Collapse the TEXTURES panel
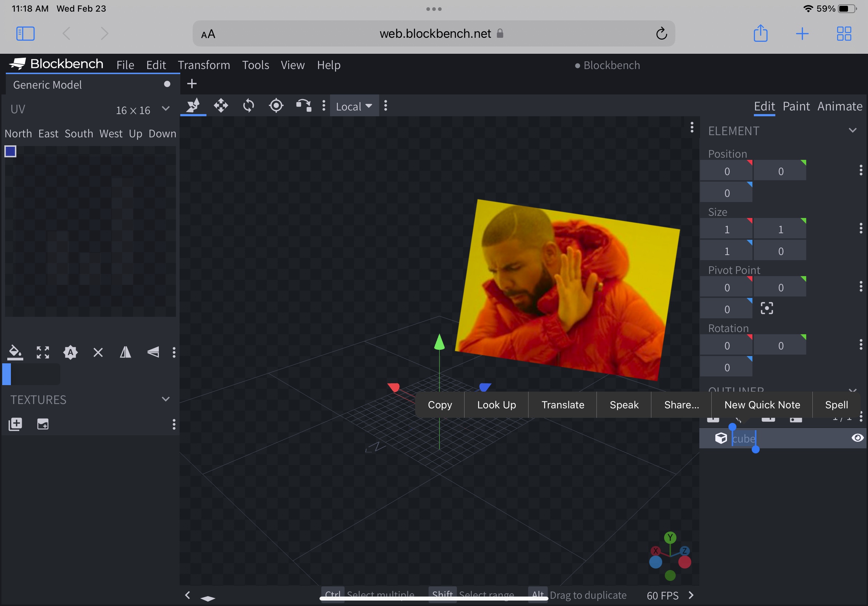 166,399
